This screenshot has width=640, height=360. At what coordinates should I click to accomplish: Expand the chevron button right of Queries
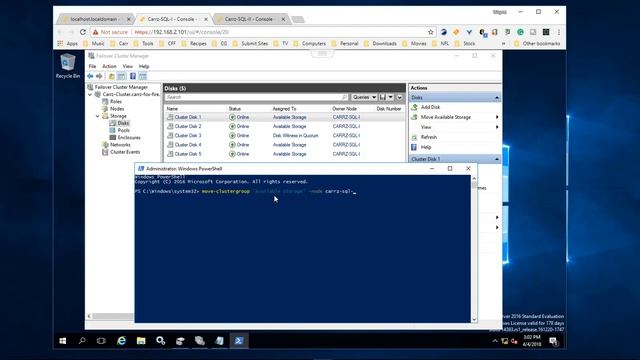(400, 97)
